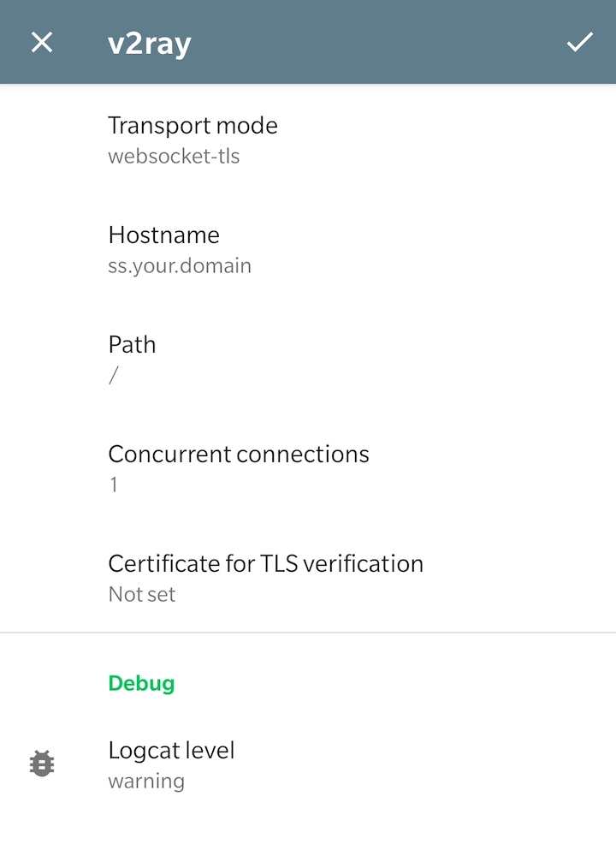Tap the warning value under Logcat level
Image resolution: width=616 pixels, height=856 pixels.
pyautogui.click(x=146, y=782)
